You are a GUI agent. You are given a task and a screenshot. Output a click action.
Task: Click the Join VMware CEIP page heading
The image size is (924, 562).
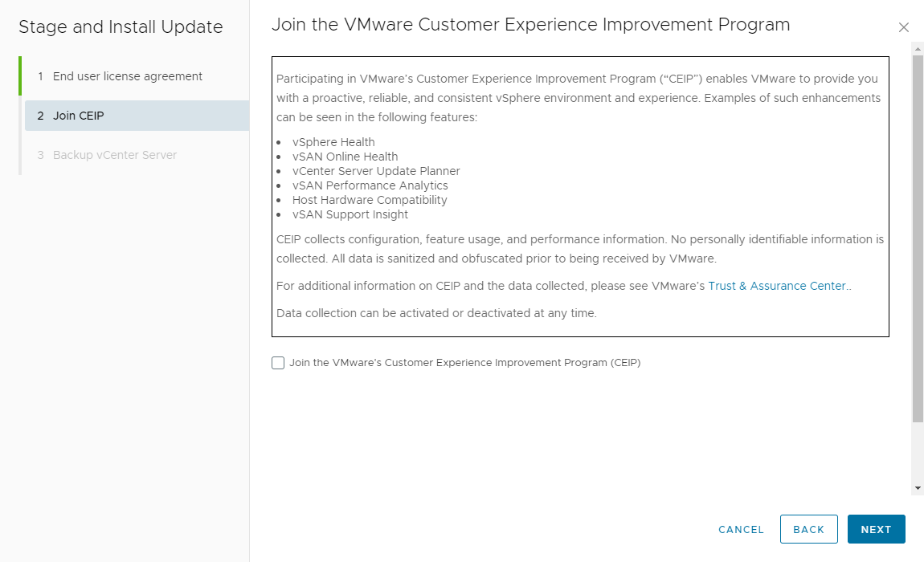click(530, 25)
